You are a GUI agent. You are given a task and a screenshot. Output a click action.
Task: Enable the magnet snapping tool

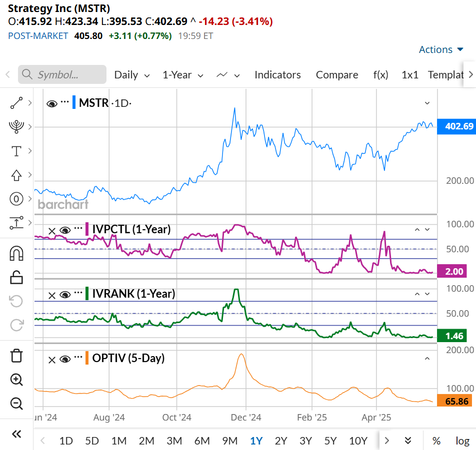click(x=16, y=253)
